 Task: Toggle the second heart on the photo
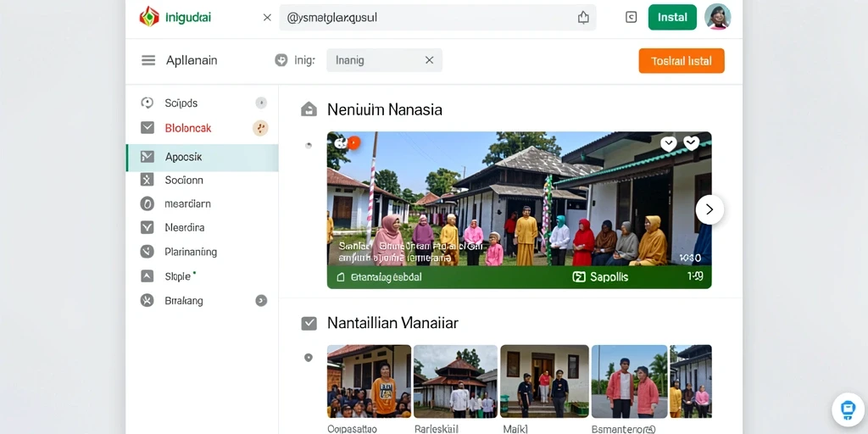tap(691, 143)
